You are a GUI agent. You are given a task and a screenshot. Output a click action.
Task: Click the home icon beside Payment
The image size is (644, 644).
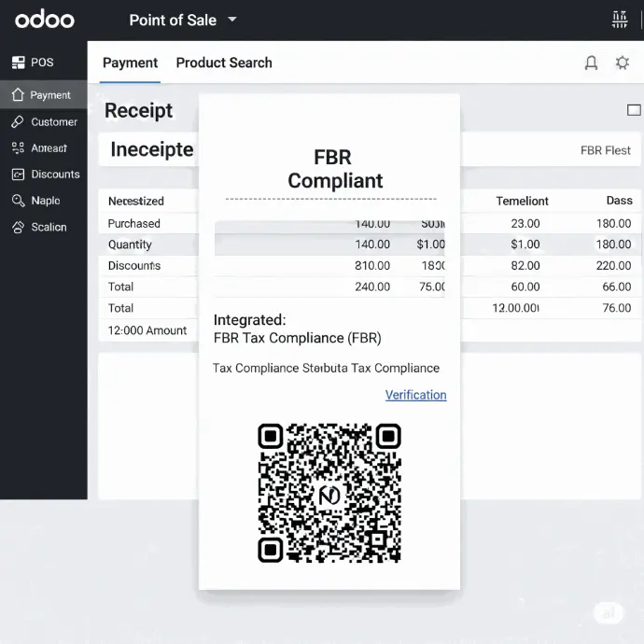tap(18, 94)
